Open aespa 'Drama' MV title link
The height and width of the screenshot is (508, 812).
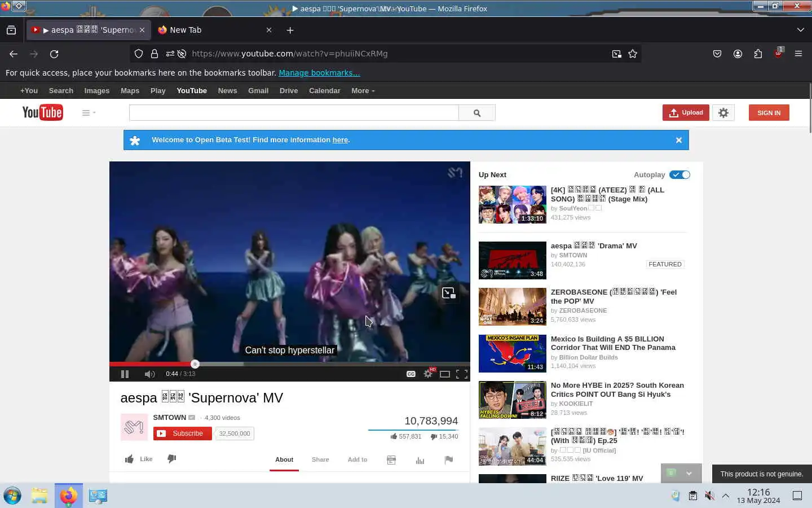point(594,246)
